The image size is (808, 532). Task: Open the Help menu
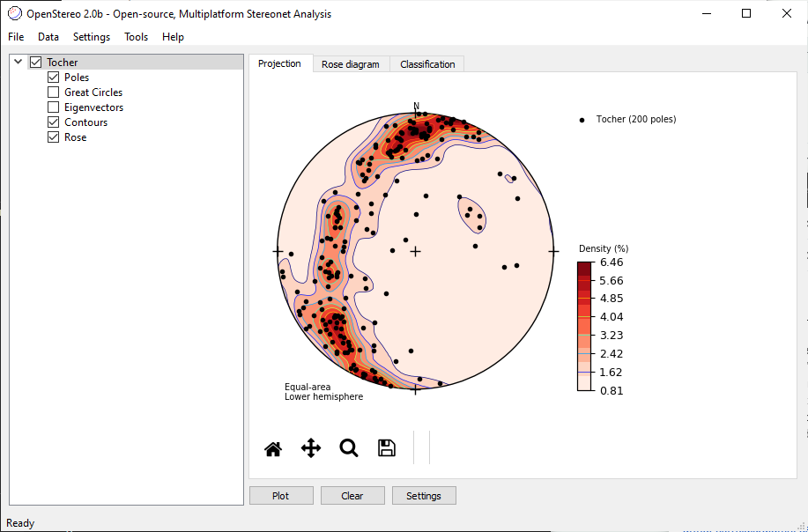173,37
